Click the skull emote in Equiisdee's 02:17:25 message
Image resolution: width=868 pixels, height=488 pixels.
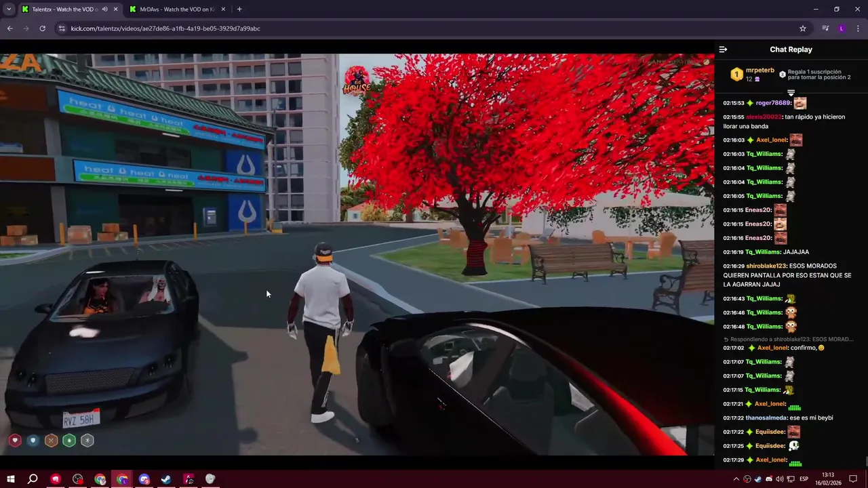(x=794, y=446)
